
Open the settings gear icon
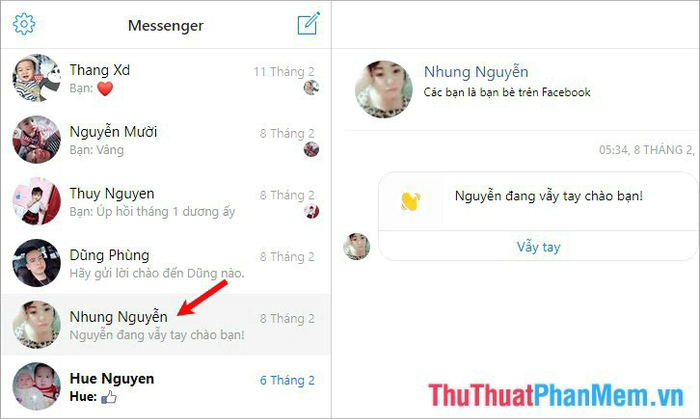coord(24,24)
